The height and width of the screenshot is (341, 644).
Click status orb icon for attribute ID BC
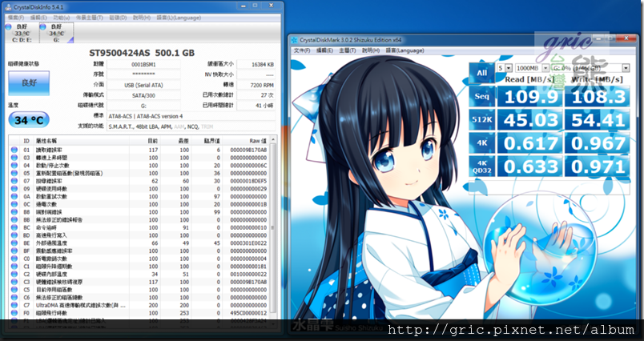click(14, 228)
